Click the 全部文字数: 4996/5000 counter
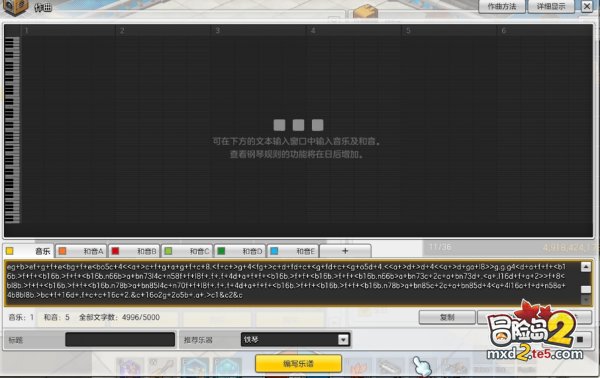This screenshot has width=600, height=378. 119,317
